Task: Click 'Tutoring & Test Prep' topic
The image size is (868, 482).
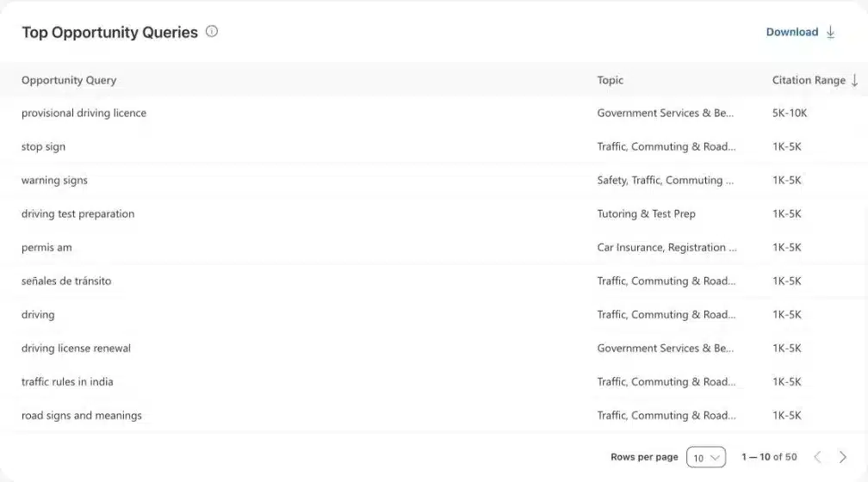Action: [x=646, y=213]
